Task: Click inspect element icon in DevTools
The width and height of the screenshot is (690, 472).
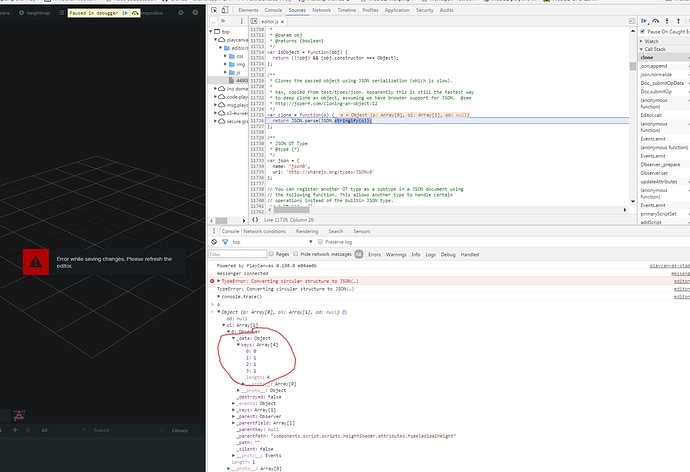Action: tap(213, 8)
